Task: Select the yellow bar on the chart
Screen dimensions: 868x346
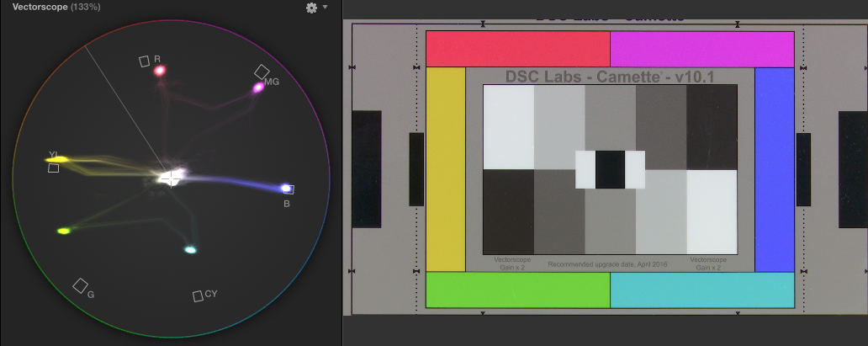Action: 446,169
